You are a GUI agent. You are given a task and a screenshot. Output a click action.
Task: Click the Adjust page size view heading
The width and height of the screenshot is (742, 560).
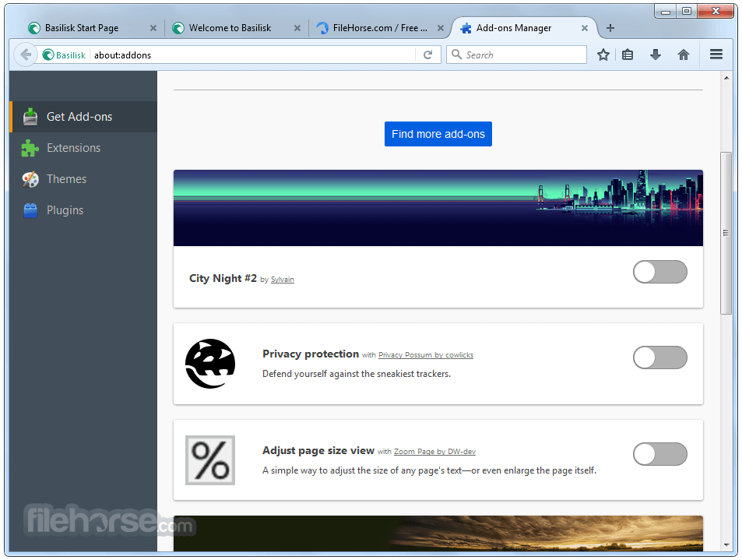[x=318, y=450]
